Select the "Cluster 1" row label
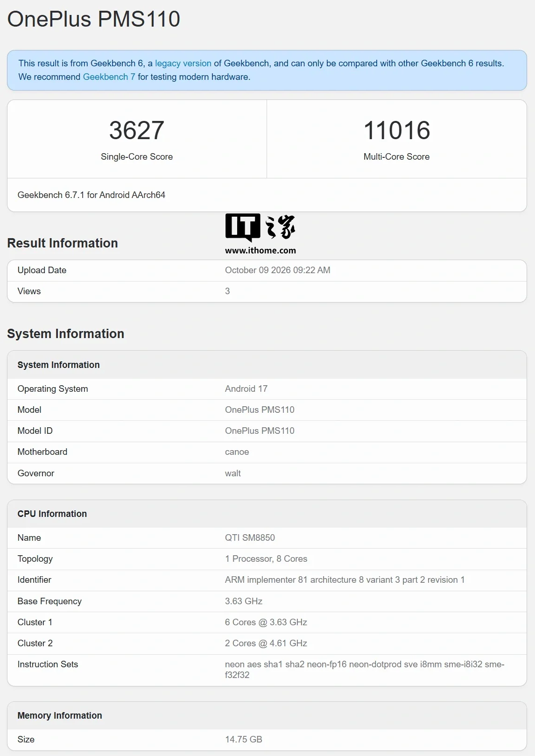 point(35,622)
